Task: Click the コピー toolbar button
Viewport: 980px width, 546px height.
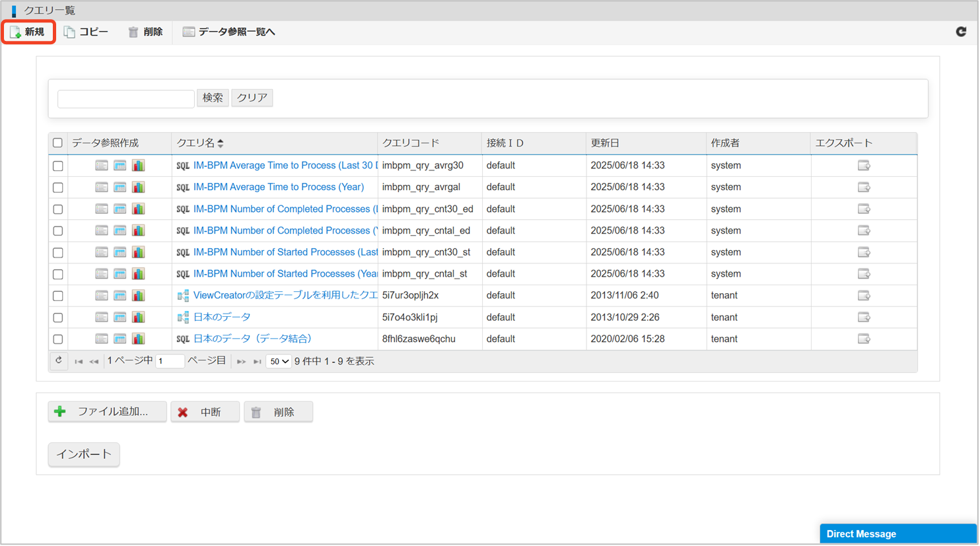Action: pyautogui.click(x=87, y=32)
